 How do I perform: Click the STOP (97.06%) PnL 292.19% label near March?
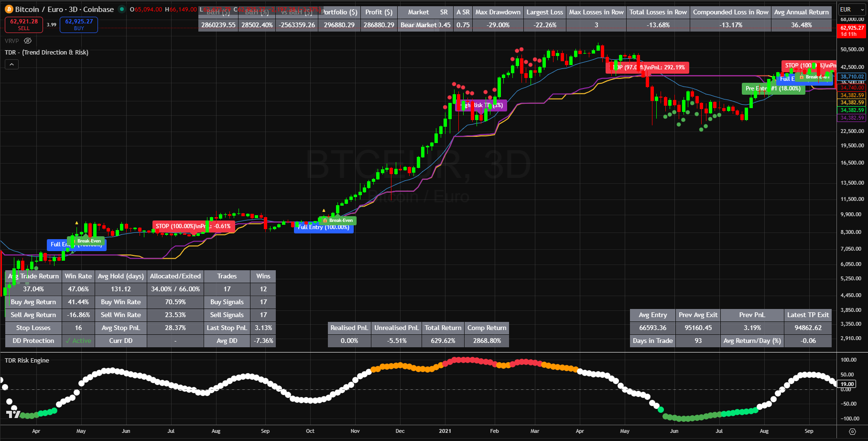click(648, 67)
